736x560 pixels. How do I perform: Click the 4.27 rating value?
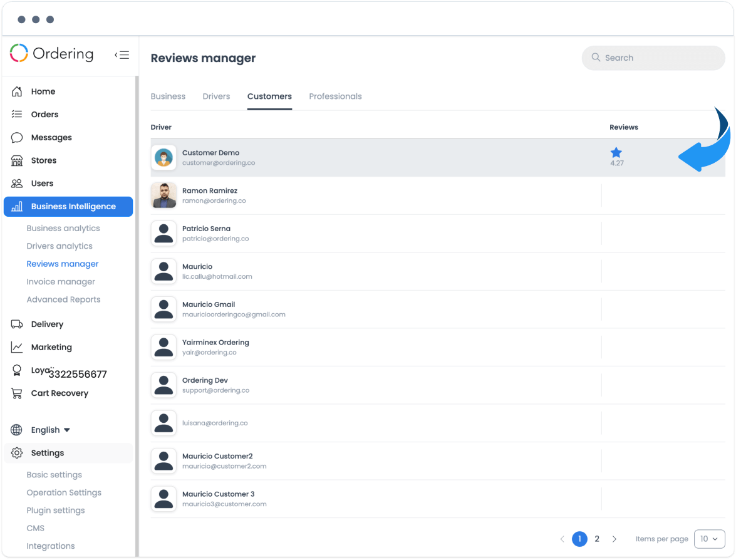pyautogui.click(x=617, y=163)
